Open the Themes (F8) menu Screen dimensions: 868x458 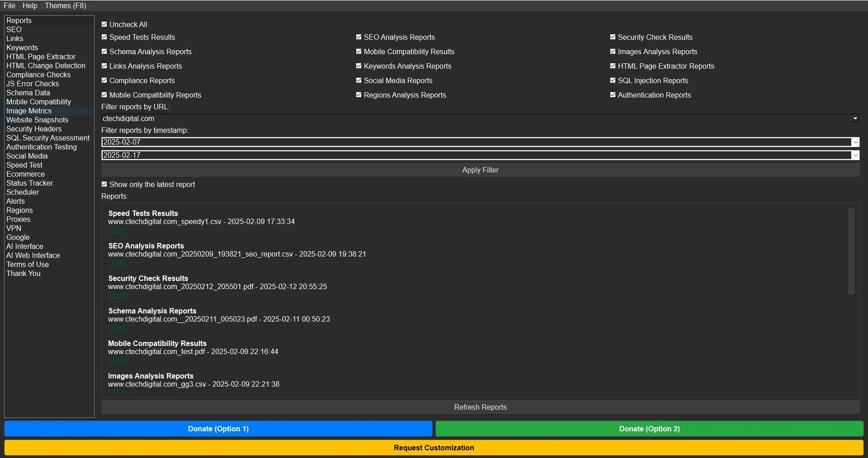(66, 5)
